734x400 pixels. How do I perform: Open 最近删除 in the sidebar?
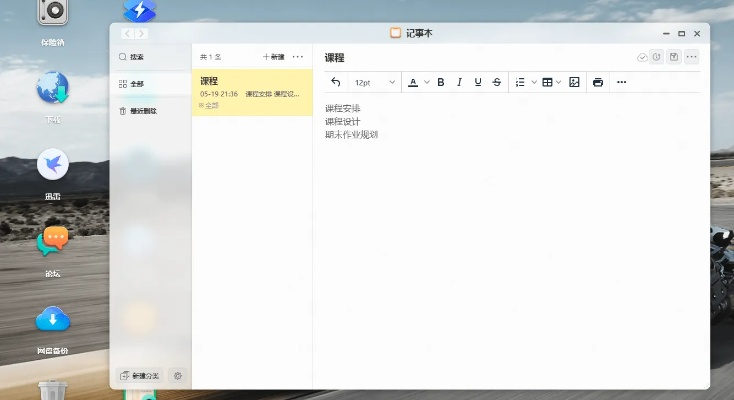click(x=138, y=110)
